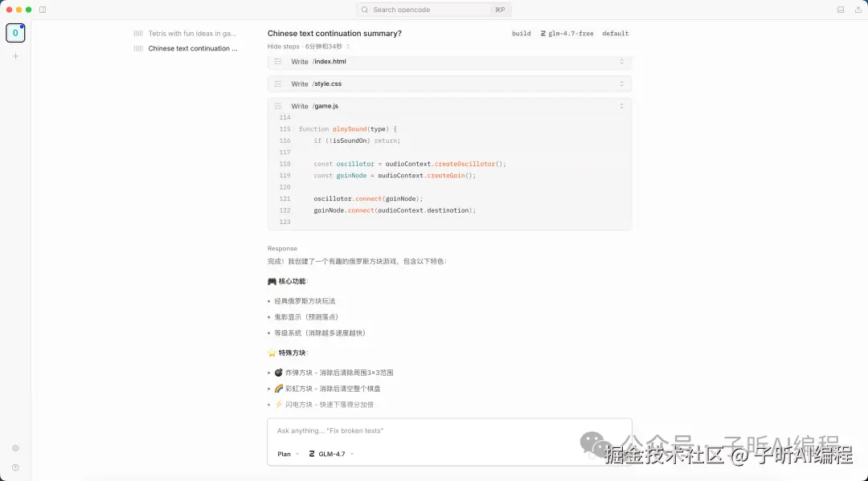Click code line with createGain

[x=395, y=176]
